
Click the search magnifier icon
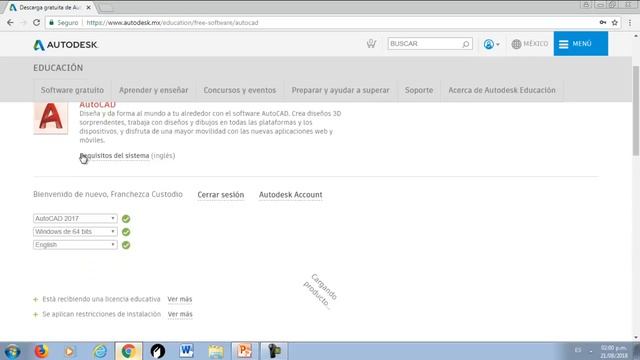(x=466, y=44)
